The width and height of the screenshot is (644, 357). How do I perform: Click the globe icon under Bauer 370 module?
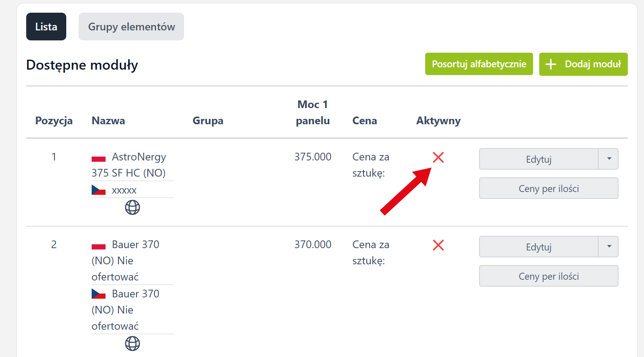[x=132, y=344]
